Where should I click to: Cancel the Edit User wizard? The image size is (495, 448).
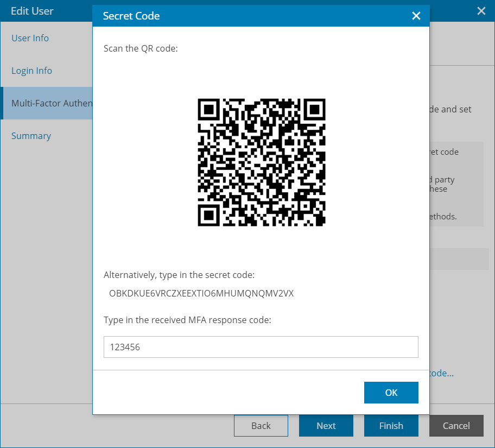click(x=456, y=426)
